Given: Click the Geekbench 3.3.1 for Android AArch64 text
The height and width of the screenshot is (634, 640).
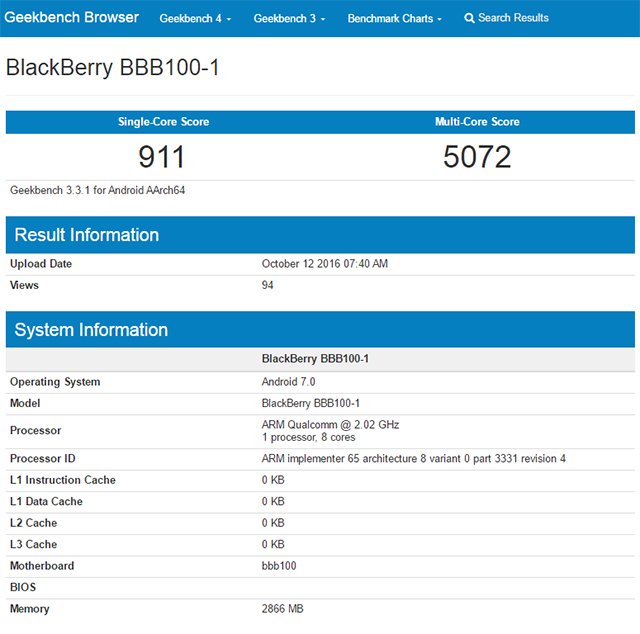Looking at the screenshot, I should click(98, 190).
